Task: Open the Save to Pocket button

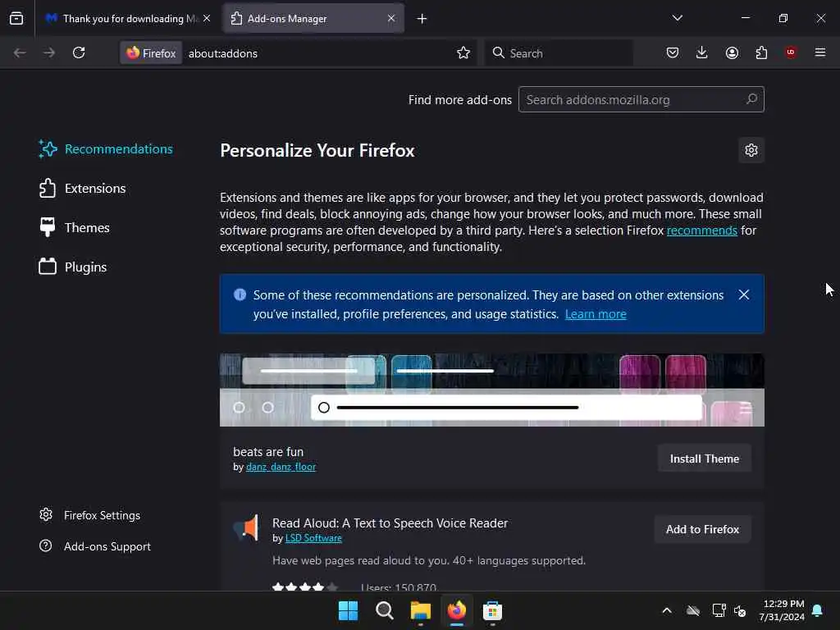Action: 673,52
